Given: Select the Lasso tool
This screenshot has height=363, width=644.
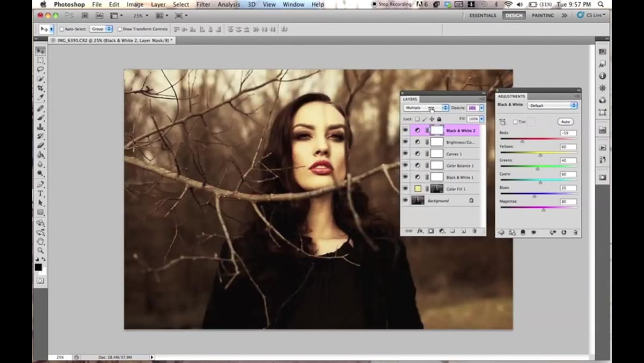Looking at the screenshot, I should pyautogui.click(x=40, y=70).
